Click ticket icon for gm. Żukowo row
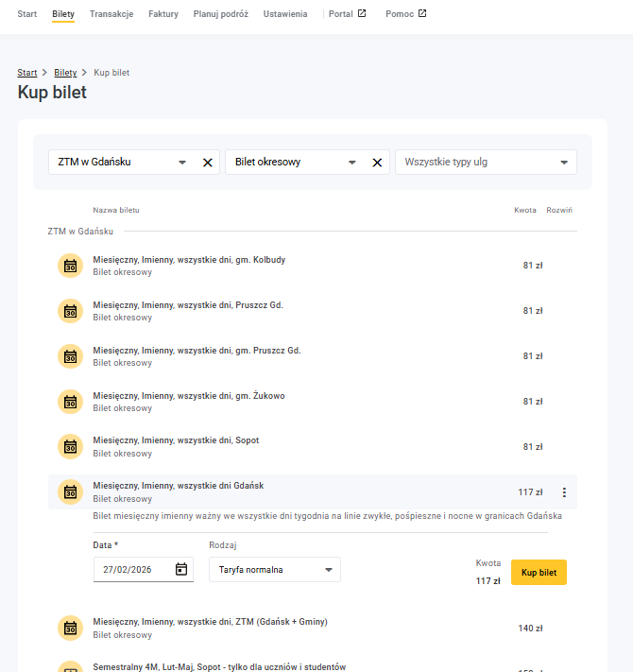The image size is (633, 672). pyautogui.click(x=70, y=402)
